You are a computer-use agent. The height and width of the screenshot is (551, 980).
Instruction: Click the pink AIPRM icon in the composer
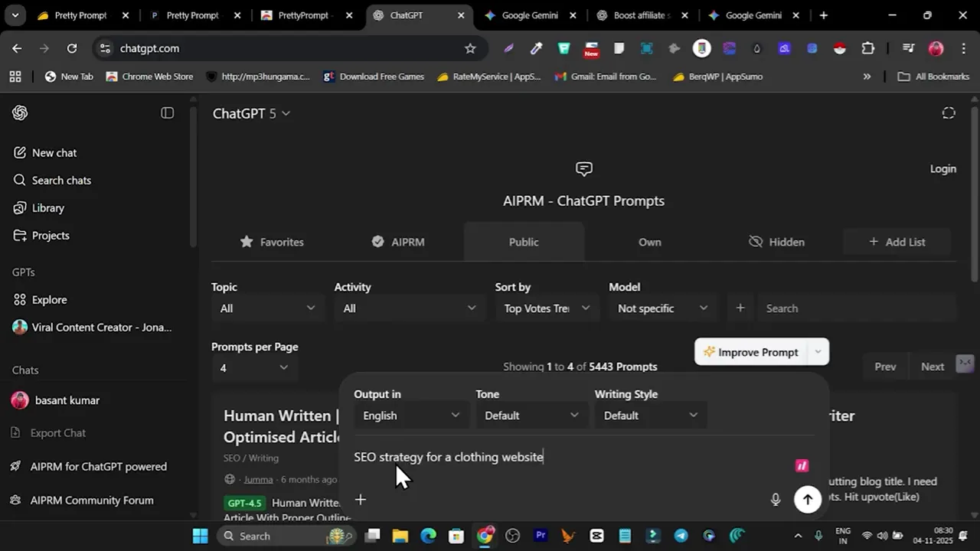[801, 465]
